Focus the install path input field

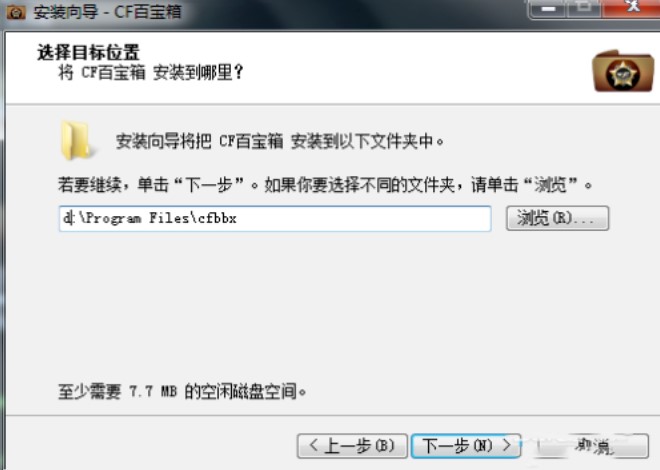pyautogui.click(x=275, y=218)
